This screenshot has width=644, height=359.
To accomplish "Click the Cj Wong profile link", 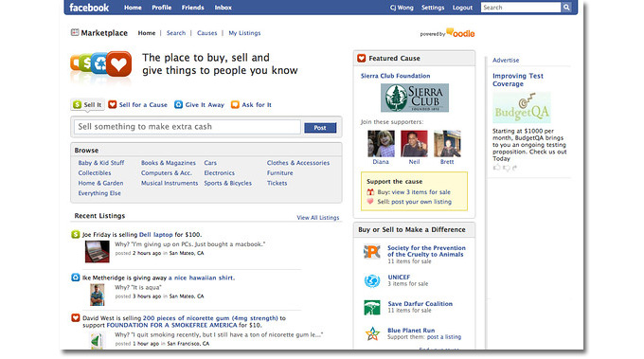I will click(402, 8).
